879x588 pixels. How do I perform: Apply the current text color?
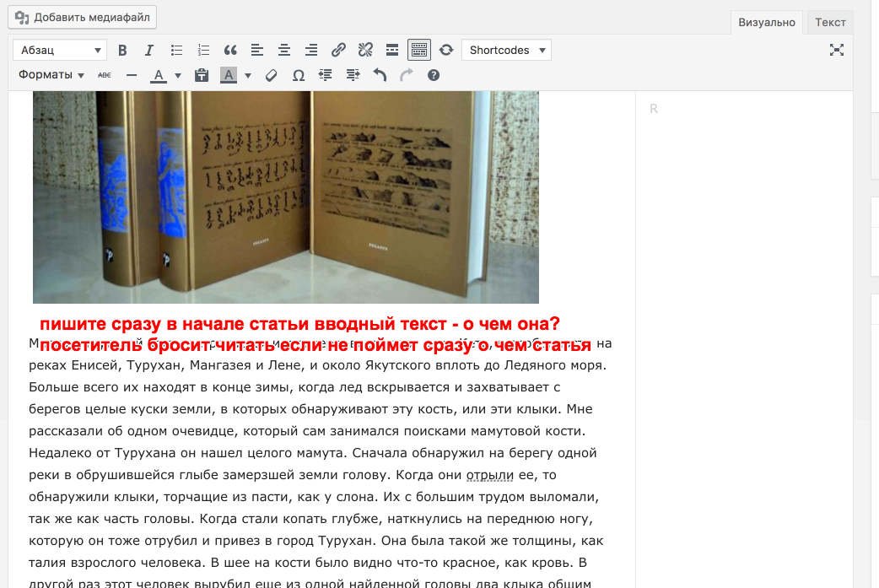coord(159,75)
